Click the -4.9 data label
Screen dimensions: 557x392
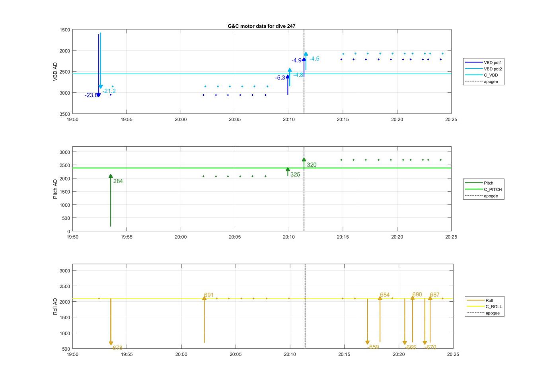pyautogui.click(x=296, y=61)
